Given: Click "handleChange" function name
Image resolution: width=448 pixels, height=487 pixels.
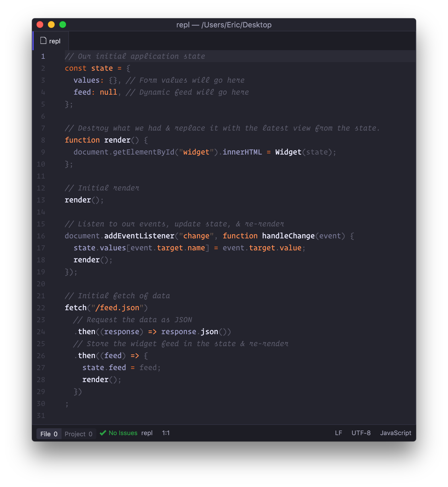Looking at the screenshot, I should pyautogui.click(x=288, y=236).
